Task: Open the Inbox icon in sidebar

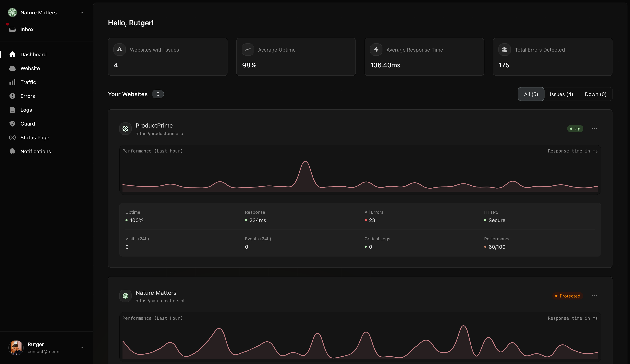Action: tap(12, 29)
